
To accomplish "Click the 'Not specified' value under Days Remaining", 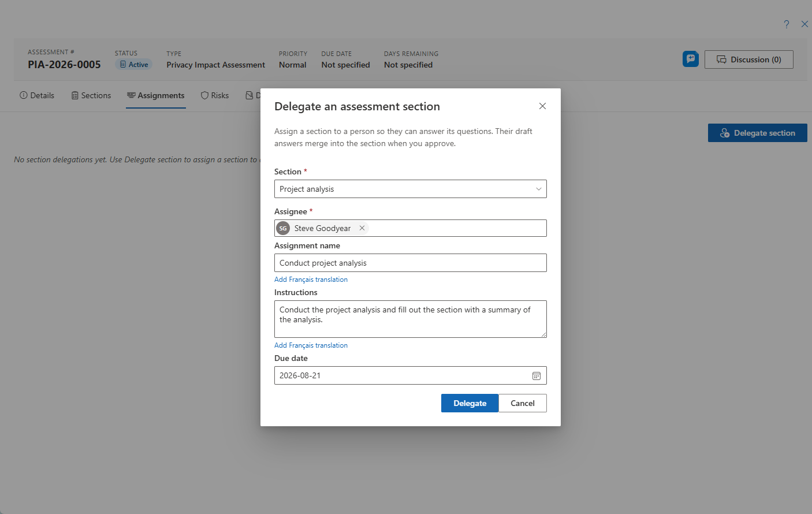I will [x=408, y=65].
